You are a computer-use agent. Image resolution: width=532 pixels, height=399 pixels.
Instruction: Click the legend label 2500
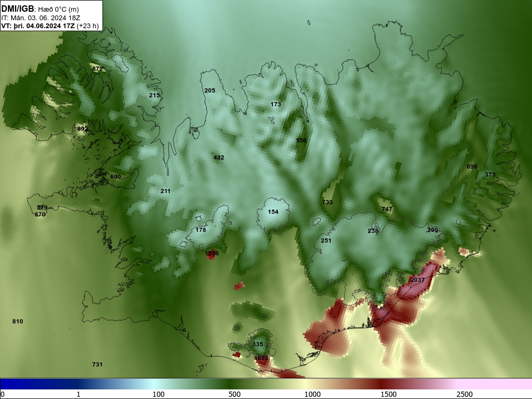[x=464, y=394]
